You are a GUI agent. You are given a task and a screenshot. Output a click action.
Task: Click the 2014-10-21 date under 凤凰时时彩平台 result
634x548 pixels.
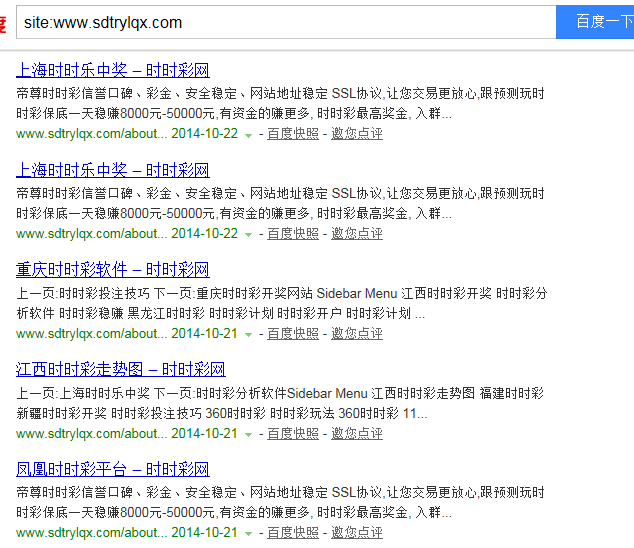[205, 533]
